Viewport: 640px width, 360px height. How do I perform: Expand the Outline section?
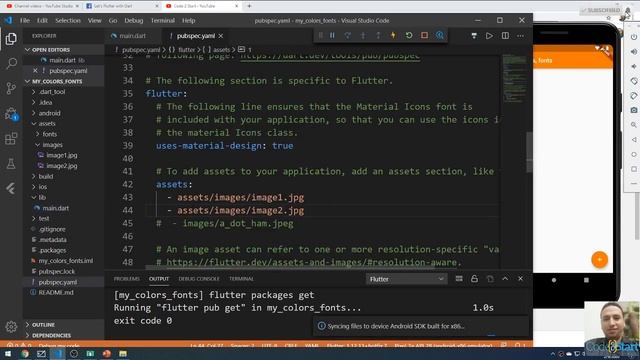63,325
